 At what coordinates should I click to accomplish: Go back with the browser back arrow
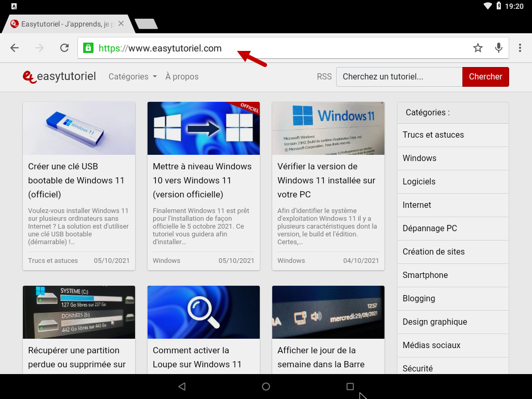(x=15, y=48)
